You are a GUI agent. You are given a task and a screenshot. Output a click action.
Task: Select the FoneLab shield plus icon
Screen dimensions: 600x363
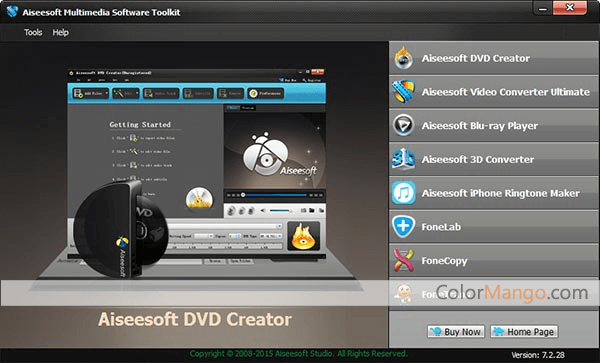[x=404, y=226]
